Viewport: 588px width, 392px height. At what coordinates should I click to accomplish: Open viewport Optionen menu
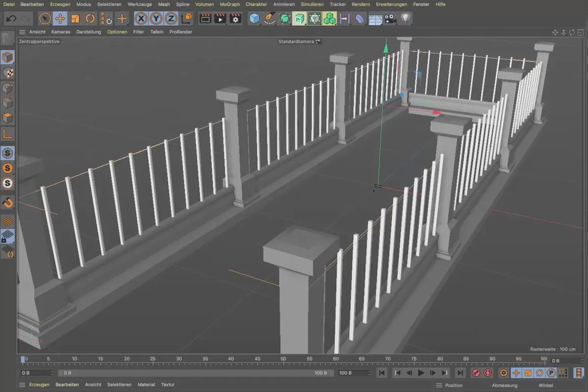pyautogui.click(x=117, y=32)
